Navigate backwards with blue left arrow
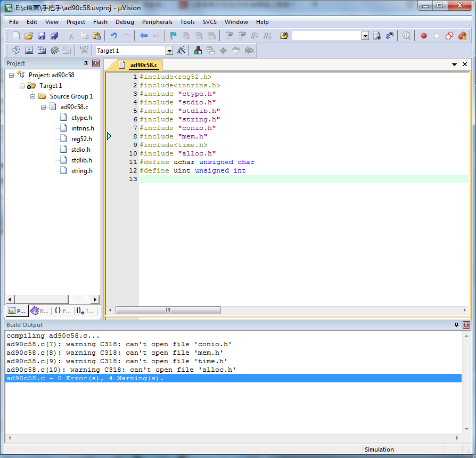 click(144, 36)
